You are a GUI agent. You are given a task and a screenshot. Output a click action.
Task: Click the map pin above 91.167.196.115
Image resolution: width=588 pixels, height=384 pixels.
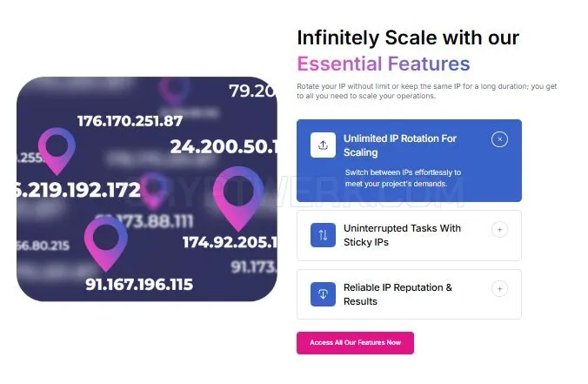point(106,244)
